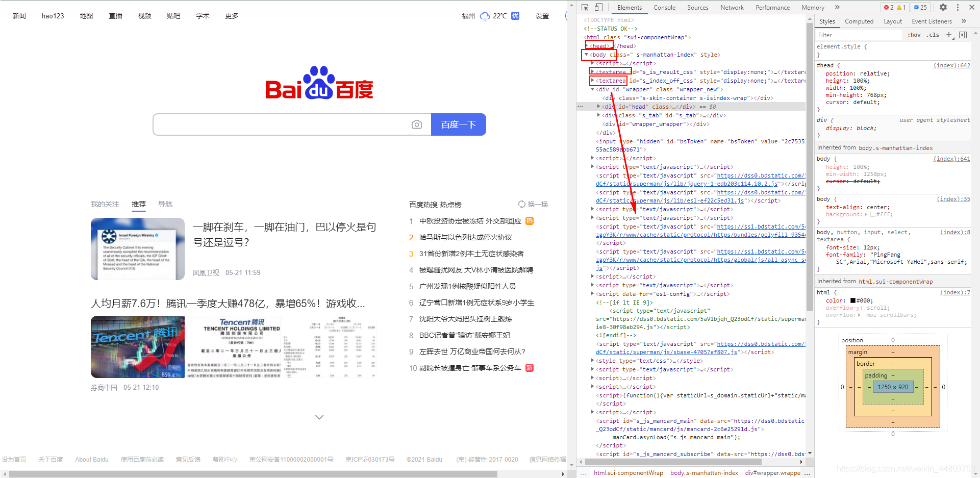Open the DevTools three-dot customize menu
Screen dimensions: 980x478
coord(958,7)
